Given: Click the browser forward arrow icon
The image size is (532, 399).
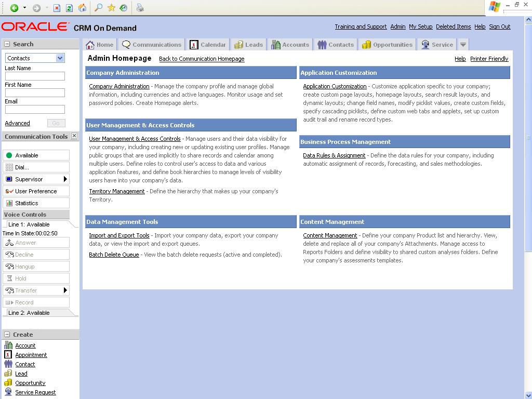Looking at the screenshot, I should (x=36, y=8).
